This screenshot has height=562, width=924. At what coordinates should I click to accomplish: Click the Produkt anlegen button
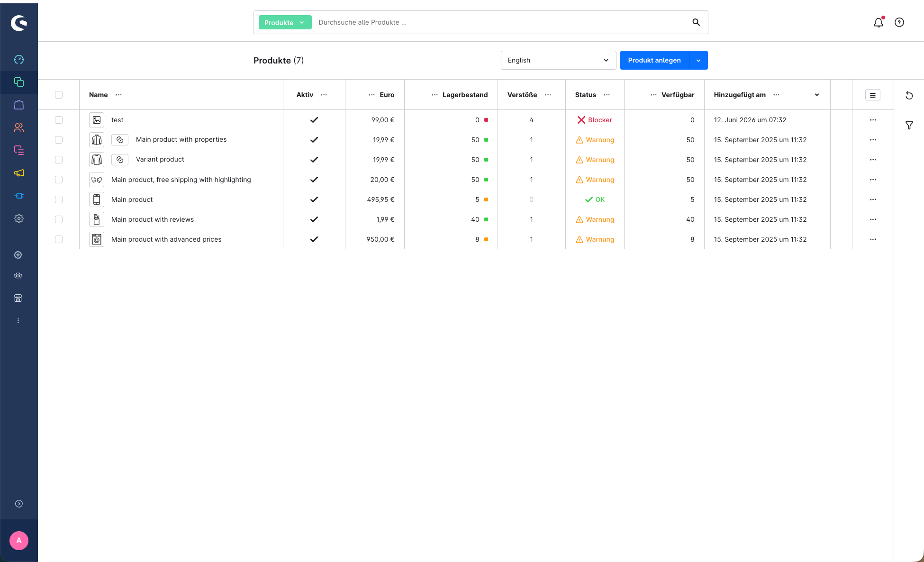point(654,60)
